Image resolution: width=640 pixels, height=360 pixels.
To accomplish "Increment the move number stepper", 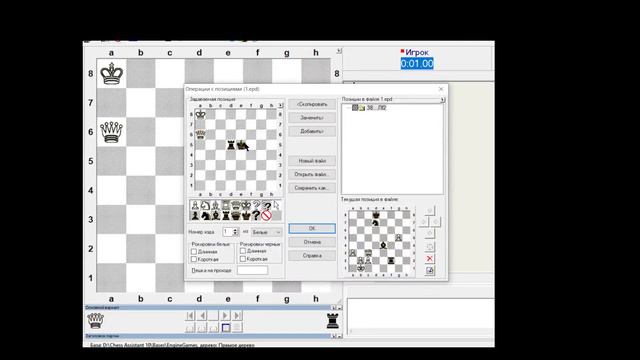I will click(235, 230).
